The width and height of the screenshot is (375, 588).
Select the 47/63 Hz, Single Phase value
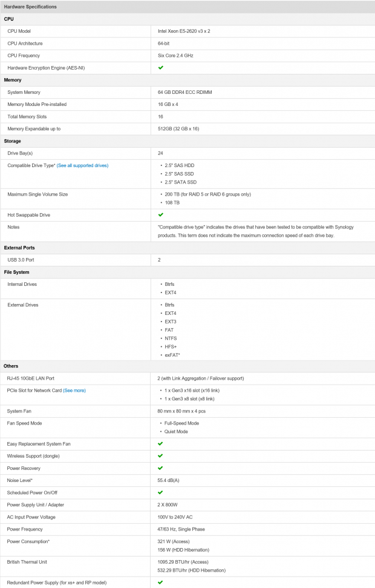click(181, 529)
